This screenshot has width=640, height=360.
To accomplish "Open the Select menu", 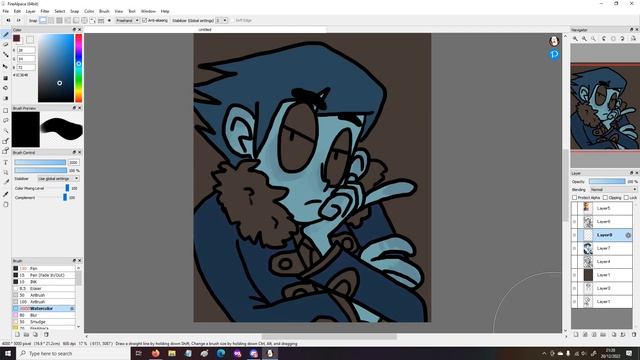I will 60,11.
